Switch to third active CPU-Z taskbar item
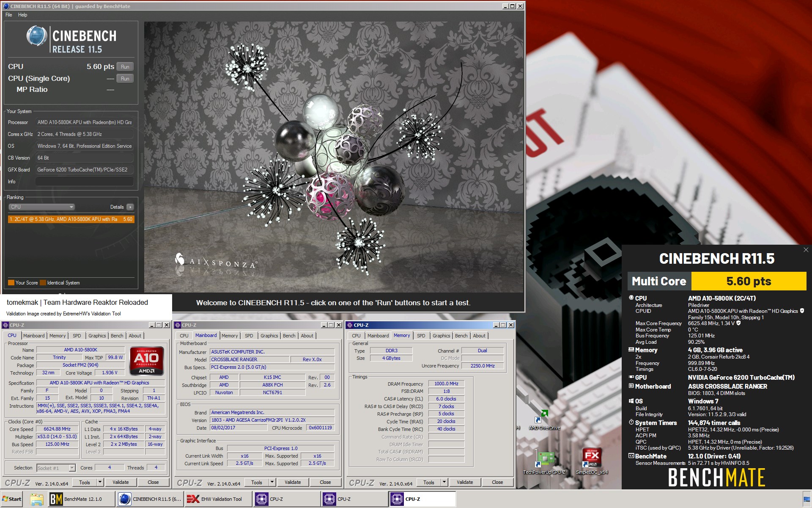 click(x=422, y=499)
